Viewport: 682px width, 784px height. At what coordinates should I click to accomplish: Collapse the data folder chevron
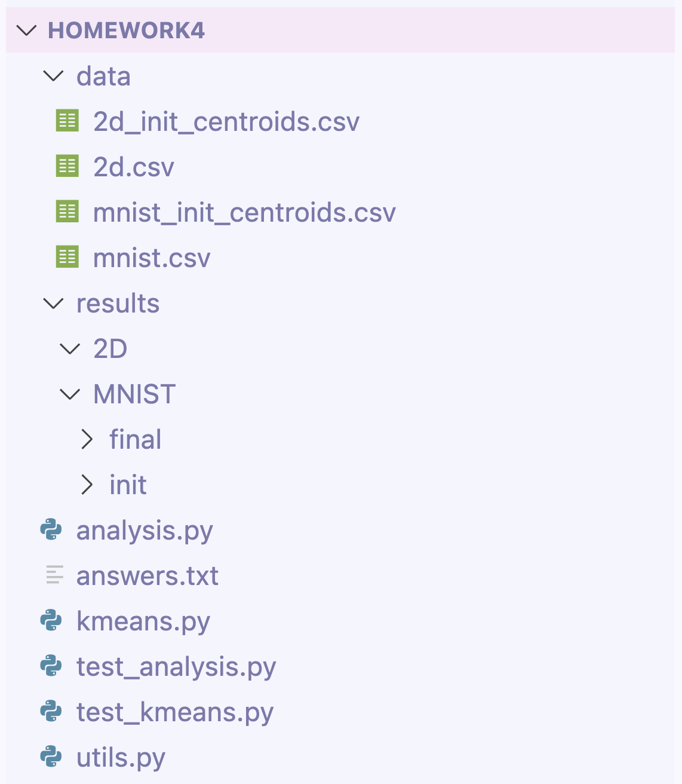54,76
